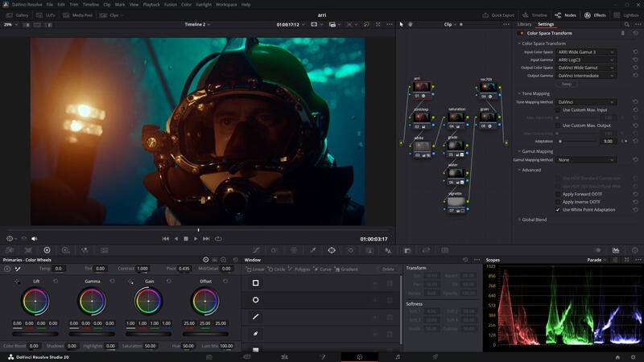The height and width of the screenshot is (362, 644).
Task: Delete the Color Space Transform effect
Action: click(x=622, y=33)
